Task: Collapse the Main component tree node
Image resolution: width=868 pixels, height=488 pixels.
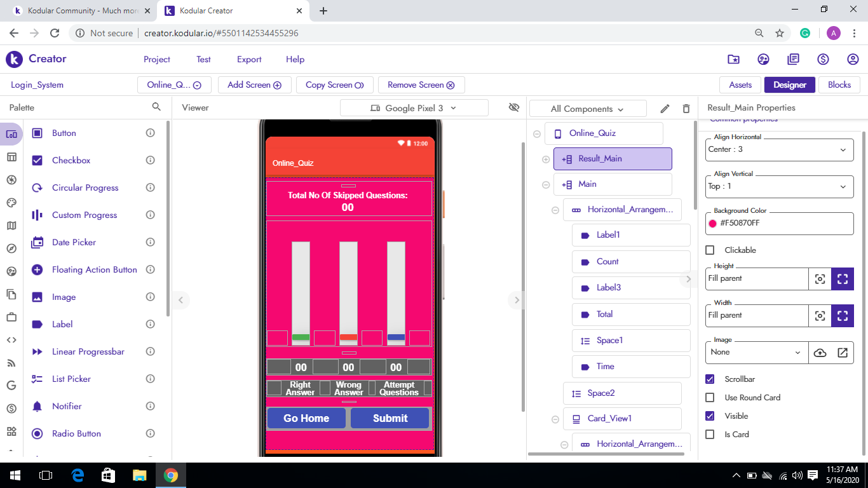Action: click(546, 185)
